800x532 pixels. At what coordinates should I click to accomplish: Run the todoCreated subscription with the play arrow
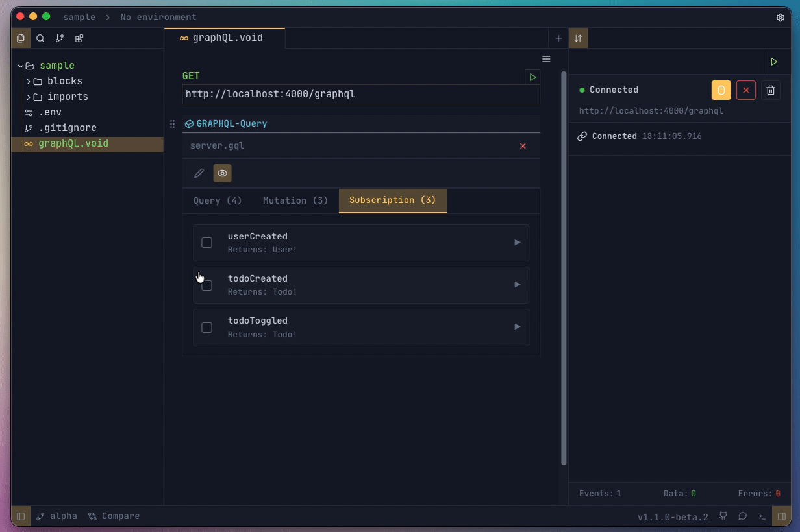point(518,284)
